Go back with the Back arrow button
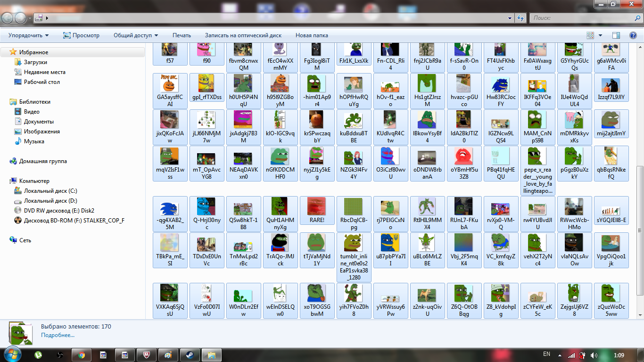 click(8, 18)
